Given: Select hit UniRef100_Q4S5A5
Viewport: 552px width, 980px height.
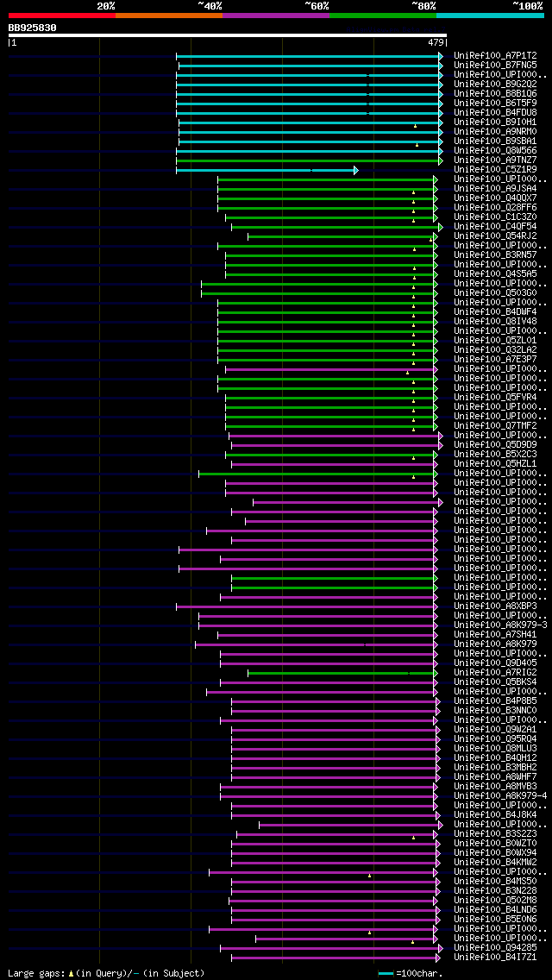Looking at the screenshot, I should [x=495, y=273].
